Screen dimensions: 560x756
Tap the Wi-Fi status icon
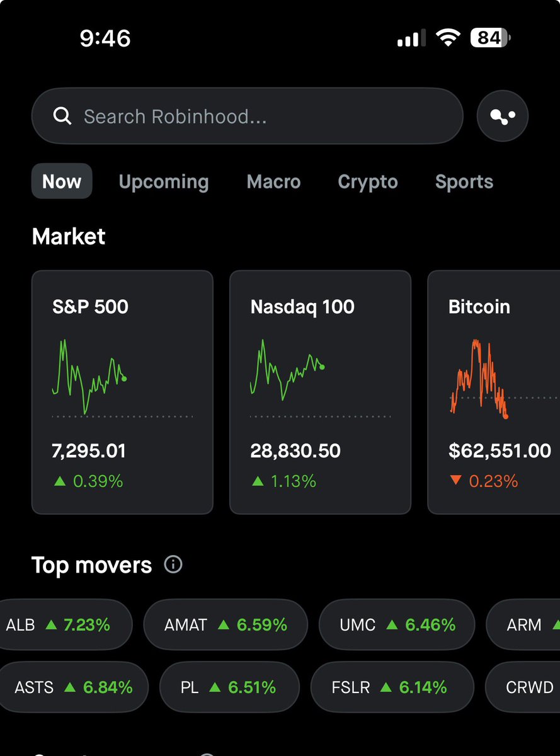click(448, 38)
